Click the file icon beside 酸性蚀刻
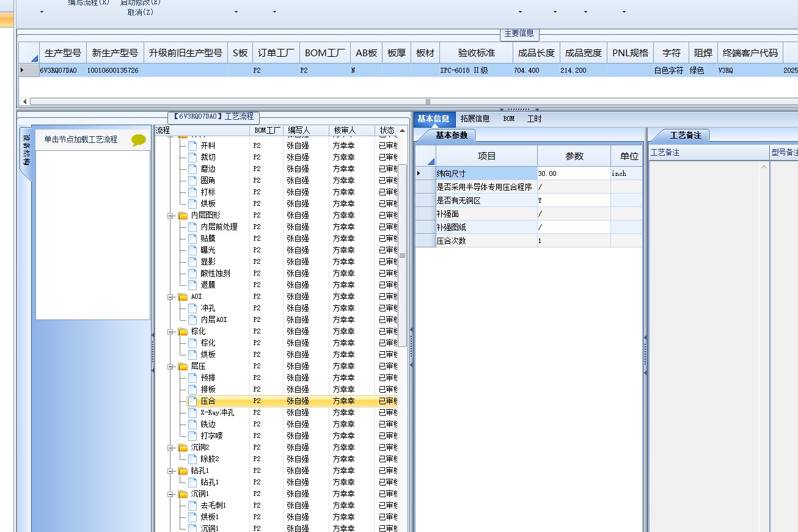The image size is (798, 532). 192,273
